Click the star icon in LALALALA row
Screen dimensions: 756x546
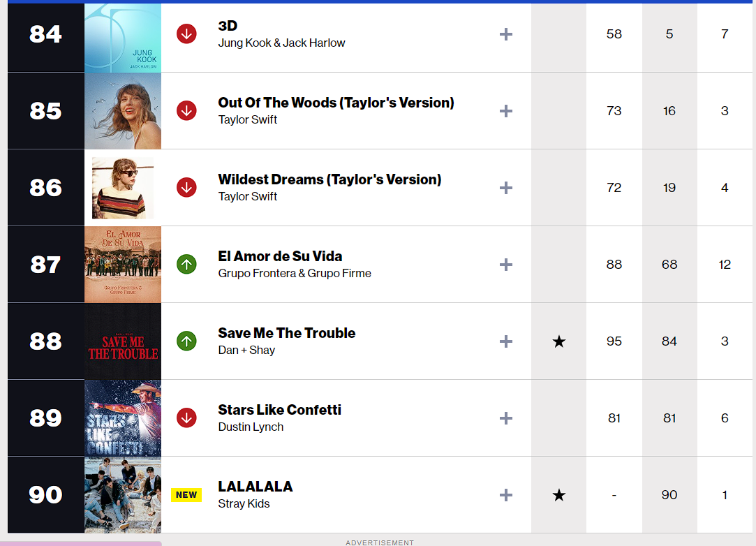(x=558, y=495)
